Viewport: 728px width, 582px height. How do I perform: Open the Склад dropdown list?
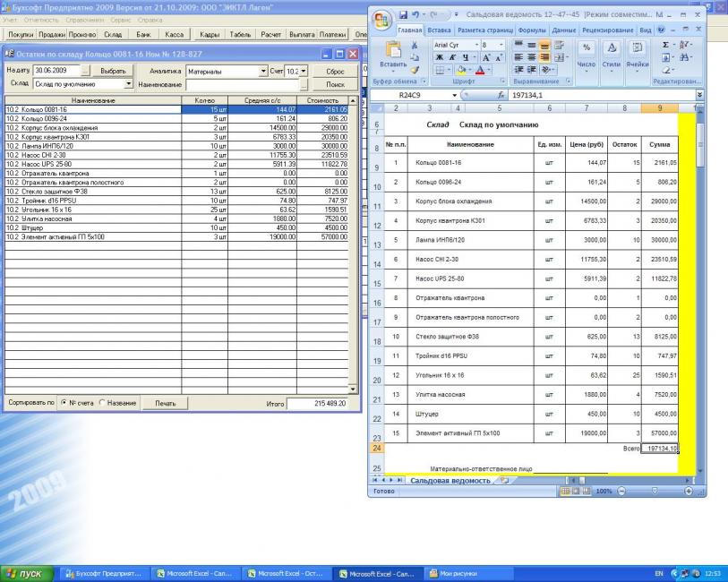point(129,84)
